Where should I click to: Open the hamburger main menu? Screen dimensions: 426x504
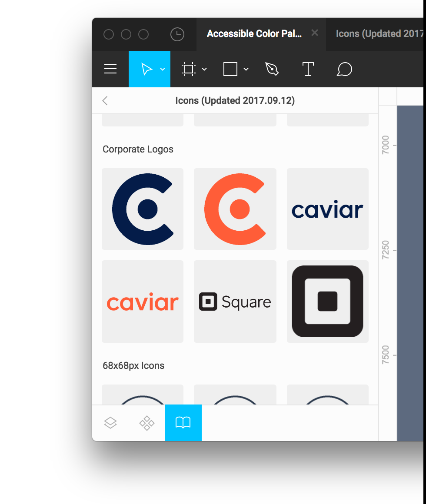click(110, 69)
